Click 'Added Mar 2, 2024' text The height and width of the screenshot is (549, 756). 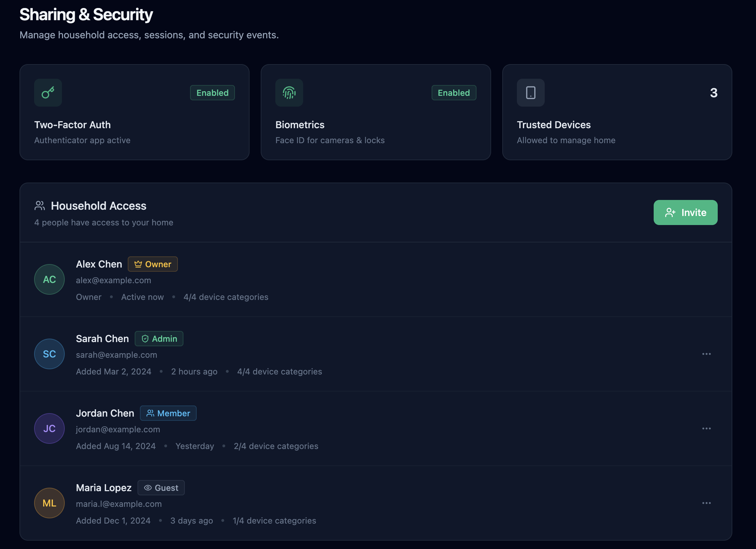point(113,372)
